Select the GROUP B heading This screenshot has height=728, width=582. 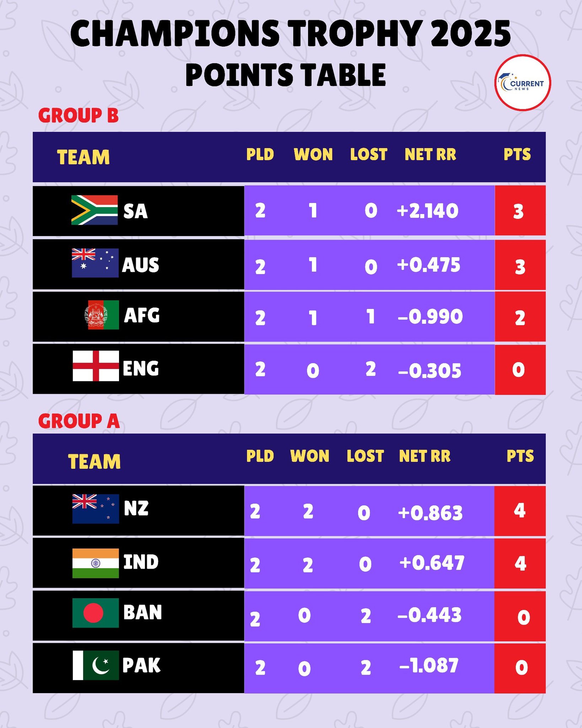(x=79, y=116)
